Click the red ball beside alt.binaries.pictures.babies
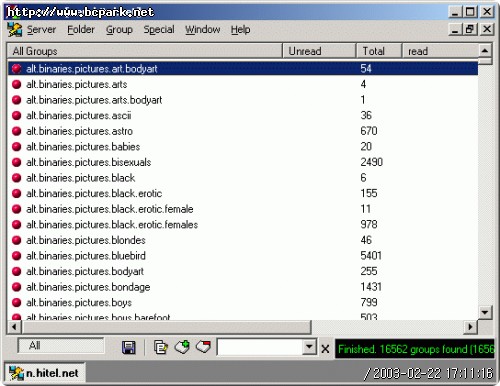Screen dimensions: 500x386 point(16,147)
